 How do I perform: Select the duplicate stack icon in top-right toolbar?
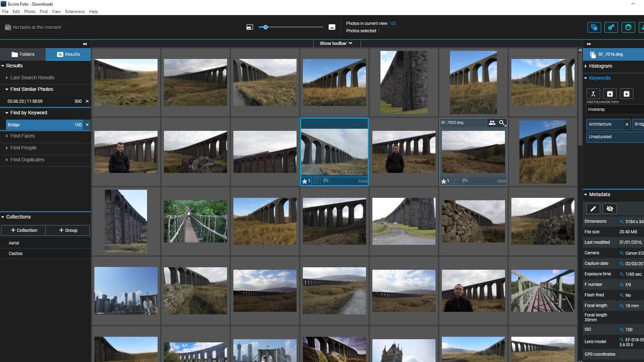(x=594, y=27)
